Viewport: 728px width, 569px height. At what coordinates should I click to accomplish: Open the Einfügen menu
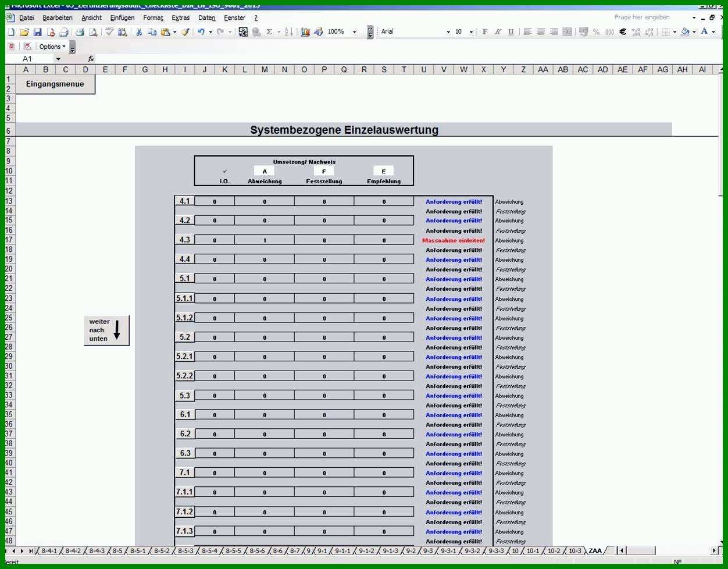point(122,18)
